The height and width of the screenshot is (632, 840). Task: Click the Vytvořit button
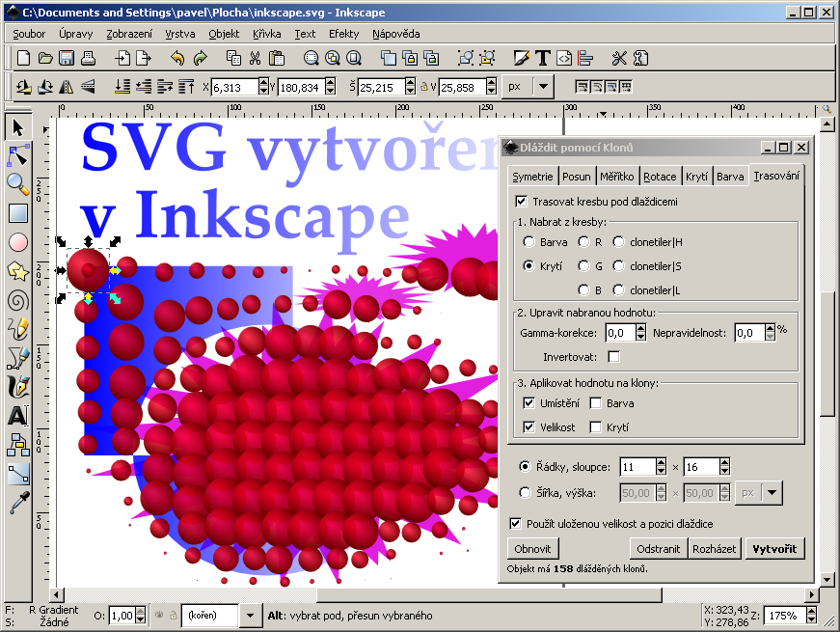(x=774, y=549)
